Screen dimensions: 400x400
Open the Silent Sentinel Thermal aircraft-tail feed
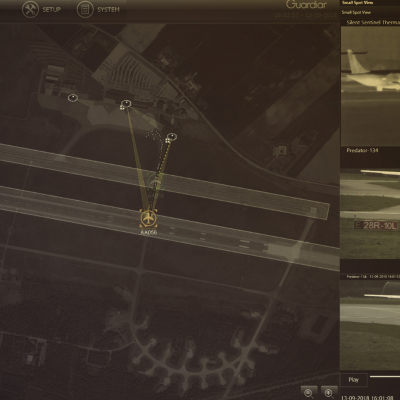click(x=370, y=86)
